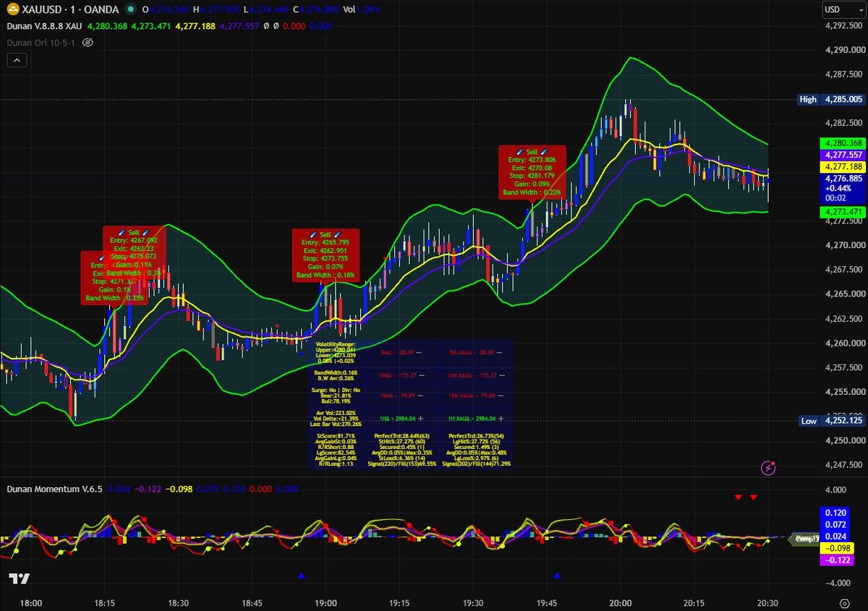This screenshot has width=868, height=611.
Task: Click the blue 0.120 momentum value tag
Action: 835,511
